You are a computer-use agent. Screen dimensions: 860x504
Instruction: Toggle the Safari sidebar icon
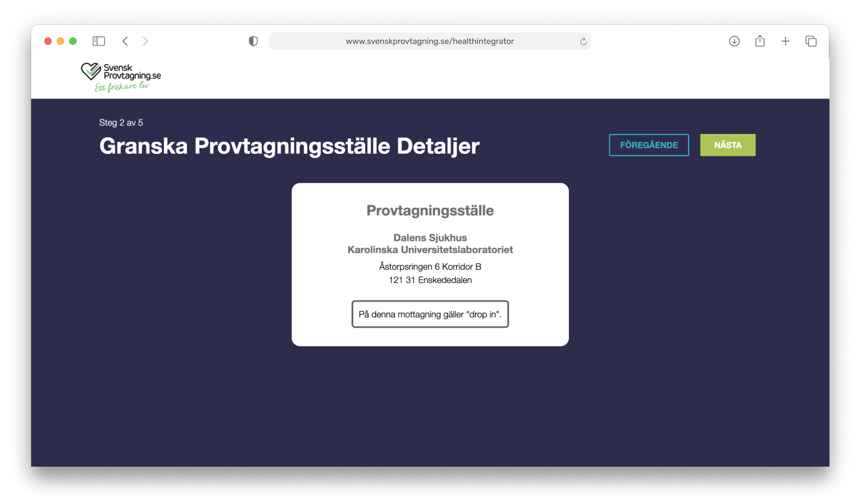pos(98,41)
